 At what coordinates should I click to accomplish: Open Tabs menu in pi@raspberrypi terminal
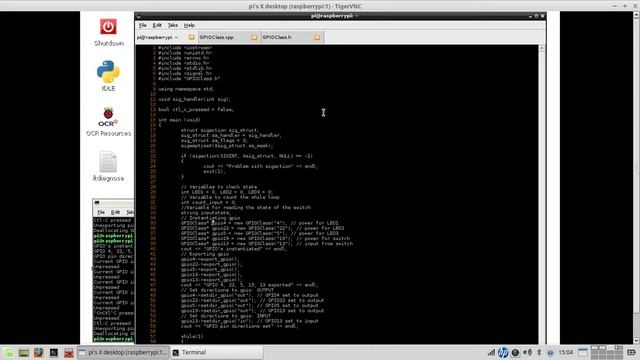pos(173,25)
